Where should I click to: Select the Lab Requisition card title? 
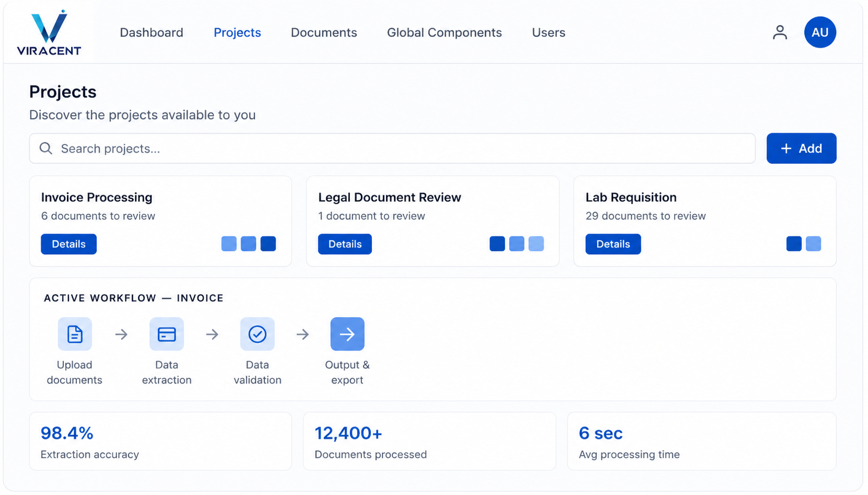631,197
